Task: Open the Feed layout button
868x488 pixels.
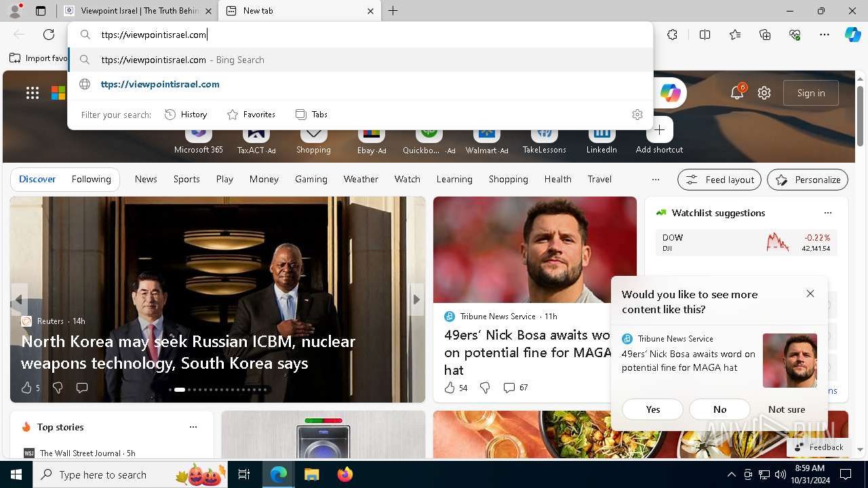Action: 719,180
